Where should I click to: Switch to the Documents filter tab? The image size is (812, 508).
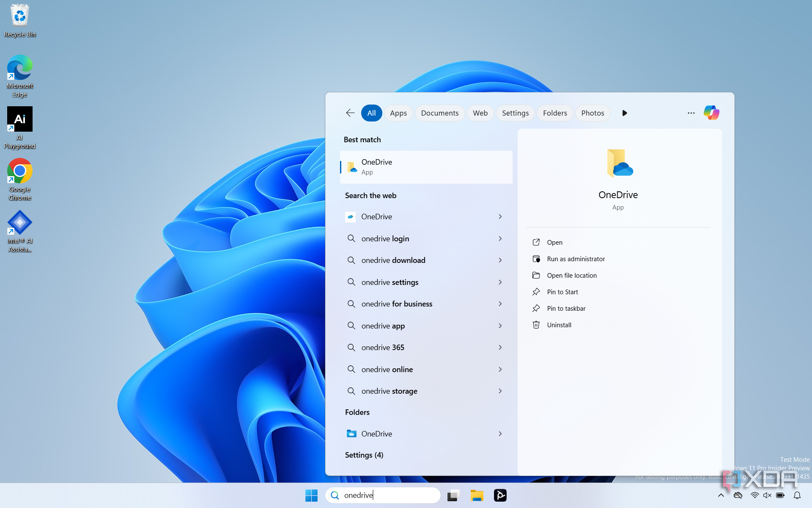pyautogui.click(x=440, y=113)
